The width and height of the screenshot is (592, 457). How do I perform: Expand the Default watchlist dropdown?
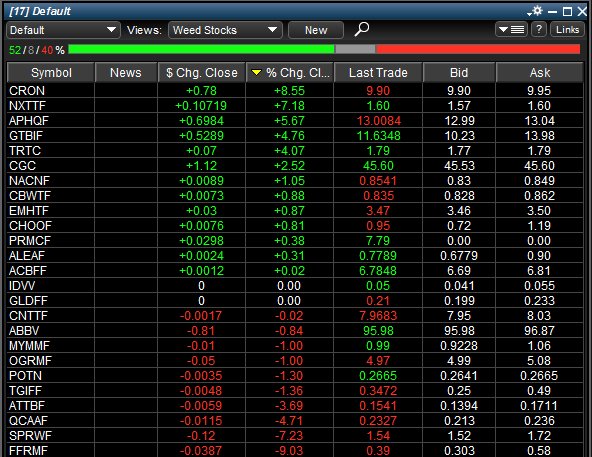[x=63, y=30]
